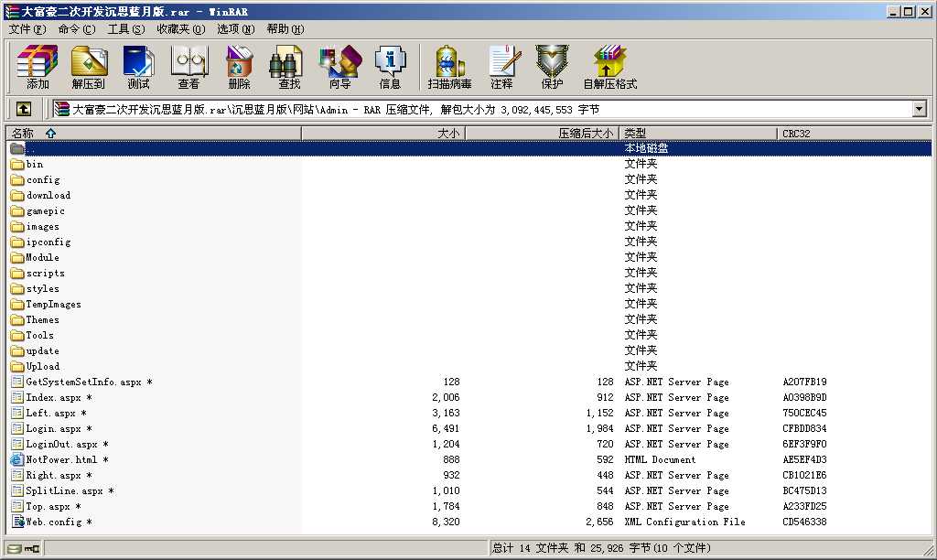Select Right.aspx file name
Viewport: 937px width, 560px height.
(x=59, y=475)
